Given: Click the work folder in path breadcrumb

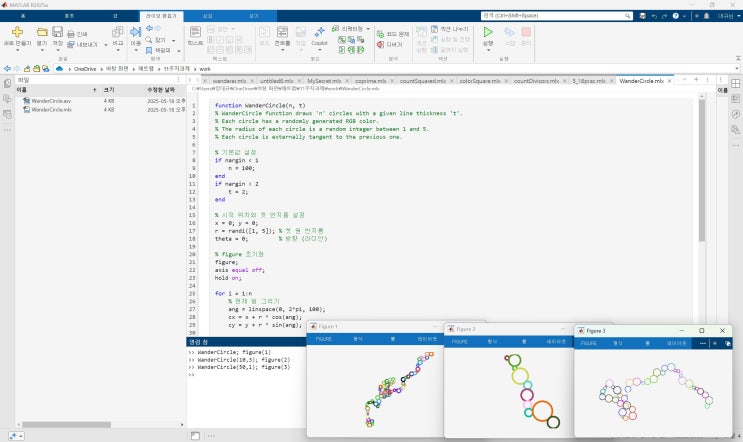Looking at the screenshot, I should (205, 69).
